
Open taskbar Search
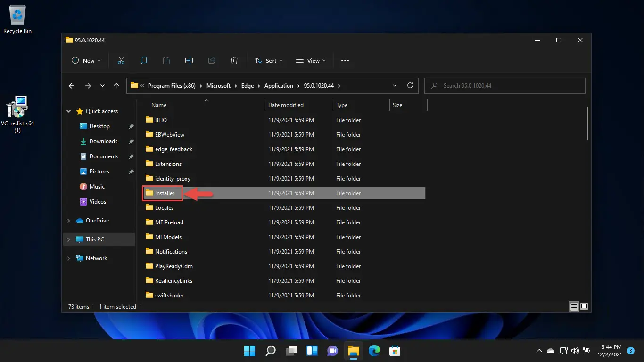[271, 351]
